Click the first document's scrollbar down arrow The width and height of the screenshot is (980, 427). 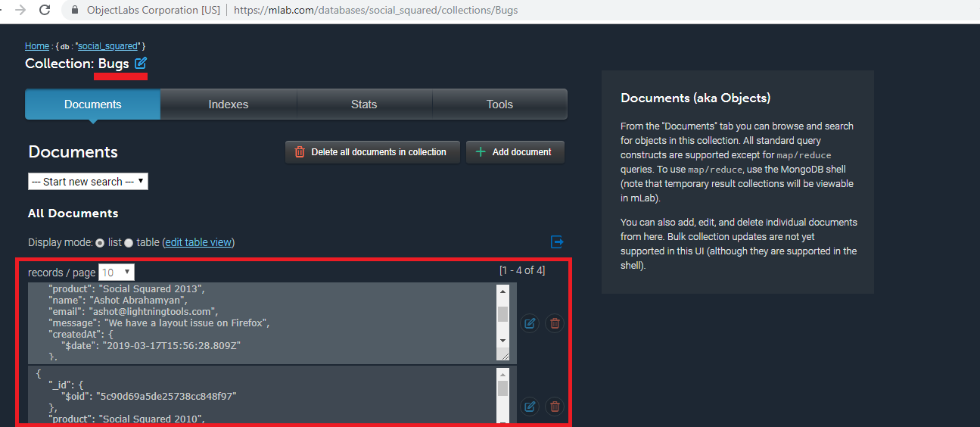pos(502,341)
